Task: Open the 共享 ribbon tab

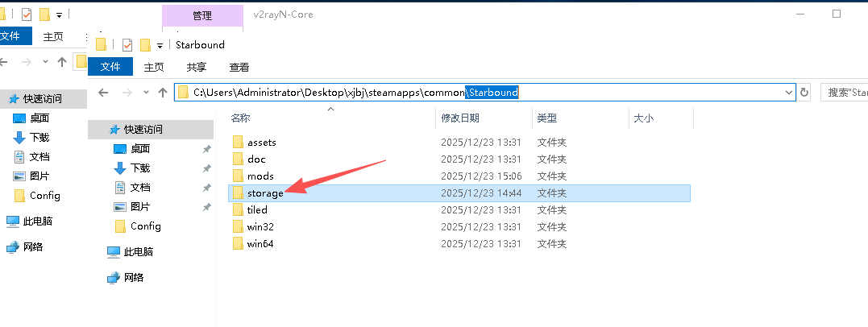Action: pos(196,68)
